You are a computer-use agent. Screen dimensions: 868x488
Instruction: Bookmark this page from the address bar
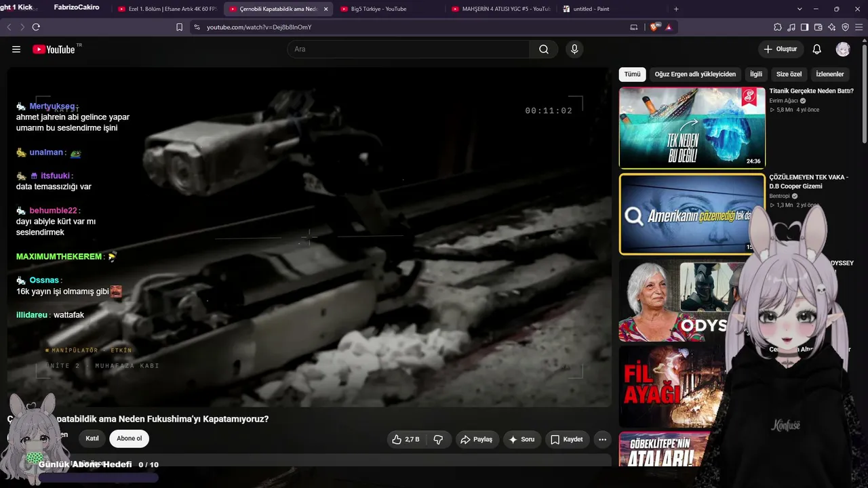coord(179,27)
